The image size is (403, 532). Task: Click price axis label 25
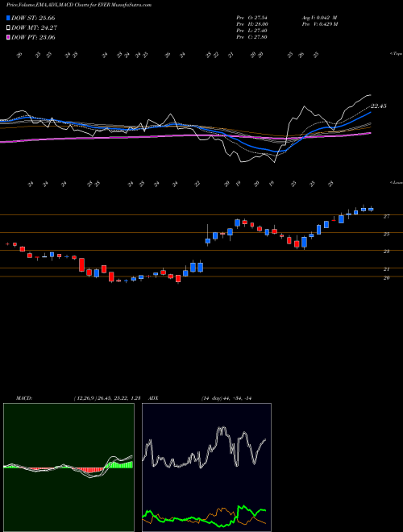click(x=386, y=234)
